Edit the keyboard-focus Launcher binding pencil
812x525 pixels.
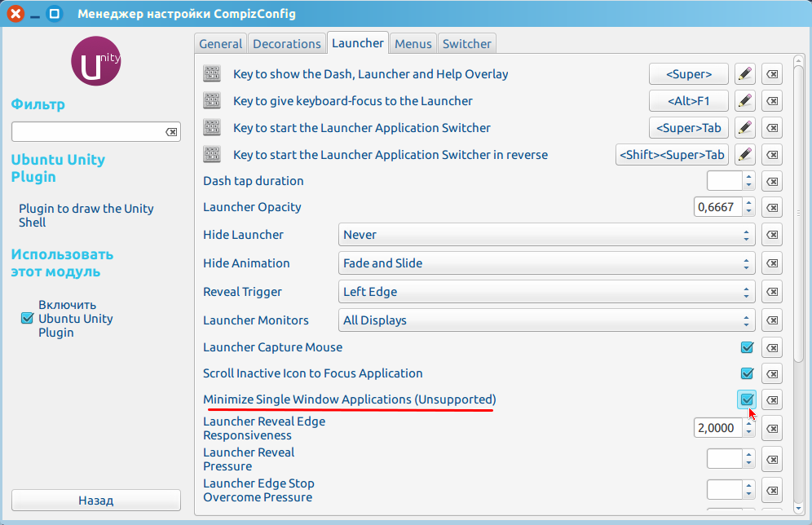tap(744, 101)
